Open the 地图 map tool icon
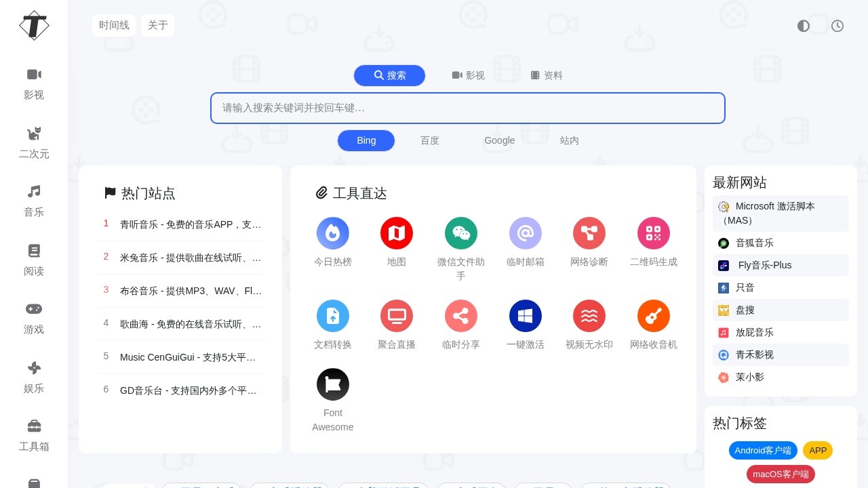 click(397, 233)
